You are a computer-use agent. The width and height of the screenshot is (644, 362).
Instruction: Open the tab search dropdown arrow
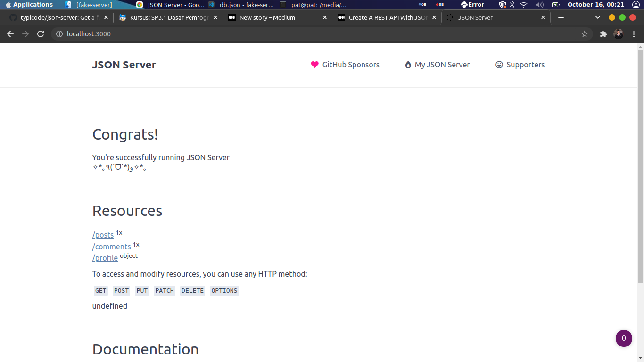click(x=598, y=17)
